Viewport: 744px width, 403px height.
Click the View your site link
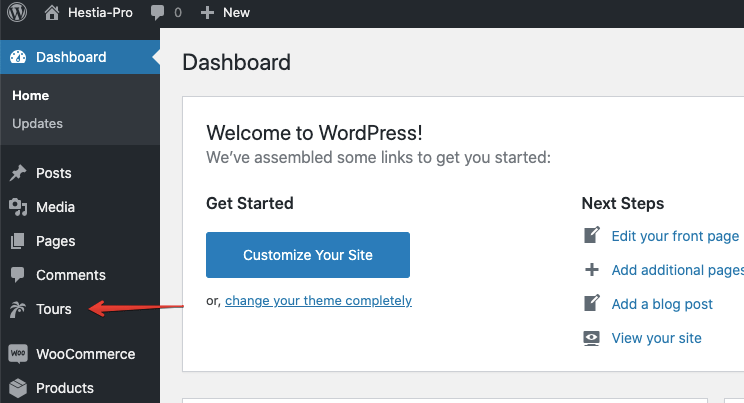click(656, 338)
